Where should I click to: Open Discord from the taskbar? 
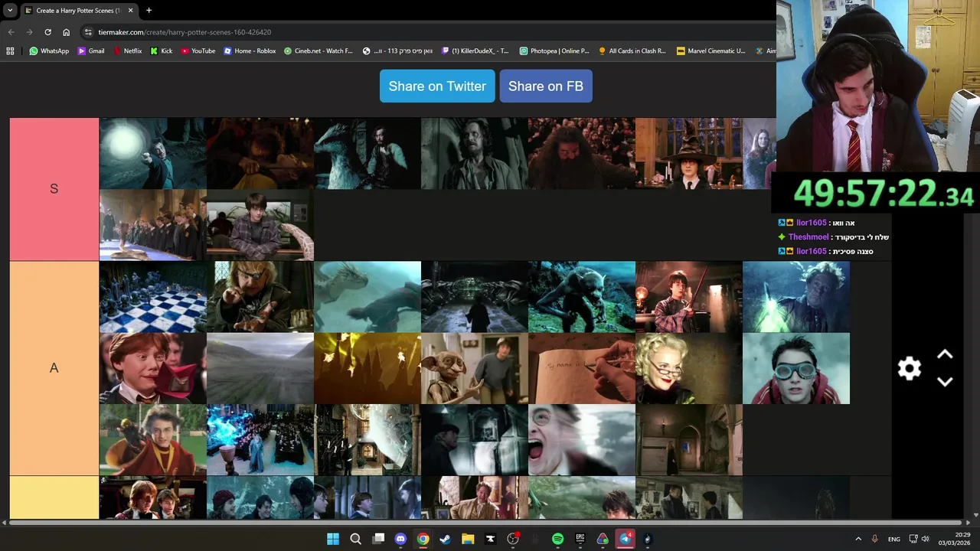[400, 539]
